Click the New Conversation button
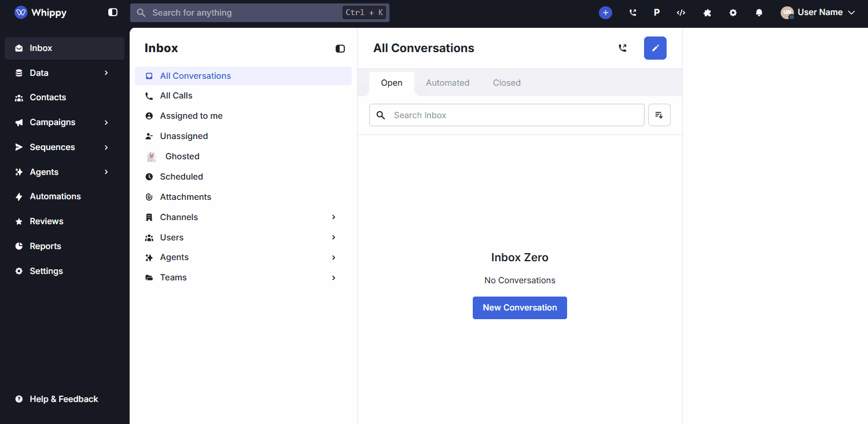 click(x=520, y=308)
